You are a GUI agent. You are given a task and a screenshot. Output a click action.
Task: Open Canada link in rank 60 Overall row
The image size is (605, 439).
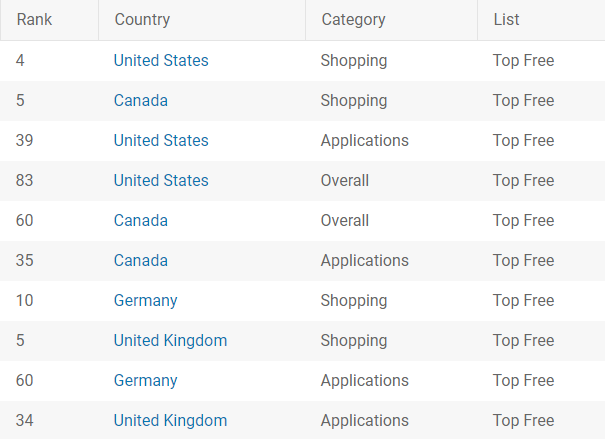(x=141, y=221)
